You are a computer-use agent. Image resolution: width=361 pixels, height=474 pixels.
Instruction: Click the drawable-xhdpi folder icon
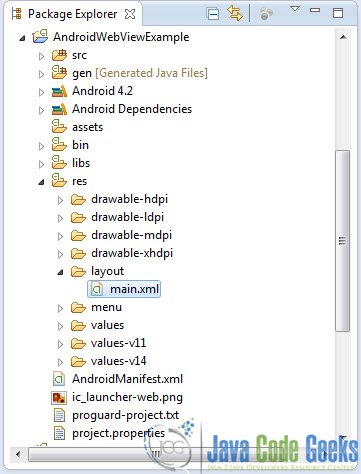[78, 254]
